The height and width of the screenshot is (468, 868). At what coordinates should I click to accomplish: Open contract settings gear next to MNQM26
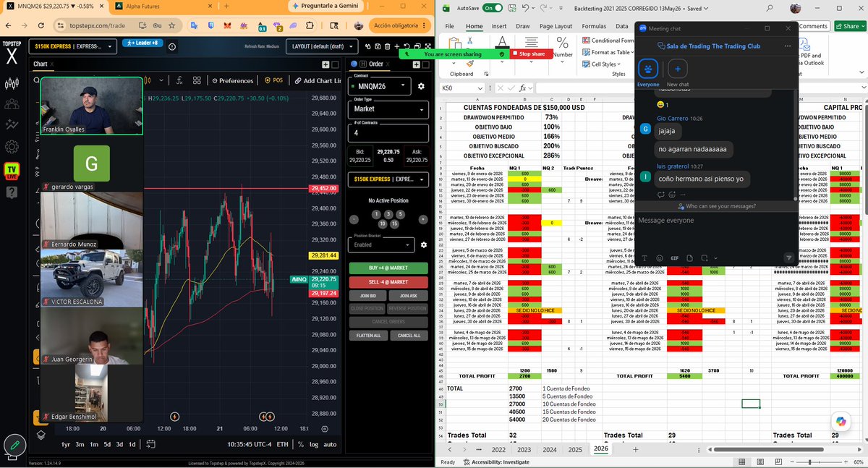click(x=422, y=87)
